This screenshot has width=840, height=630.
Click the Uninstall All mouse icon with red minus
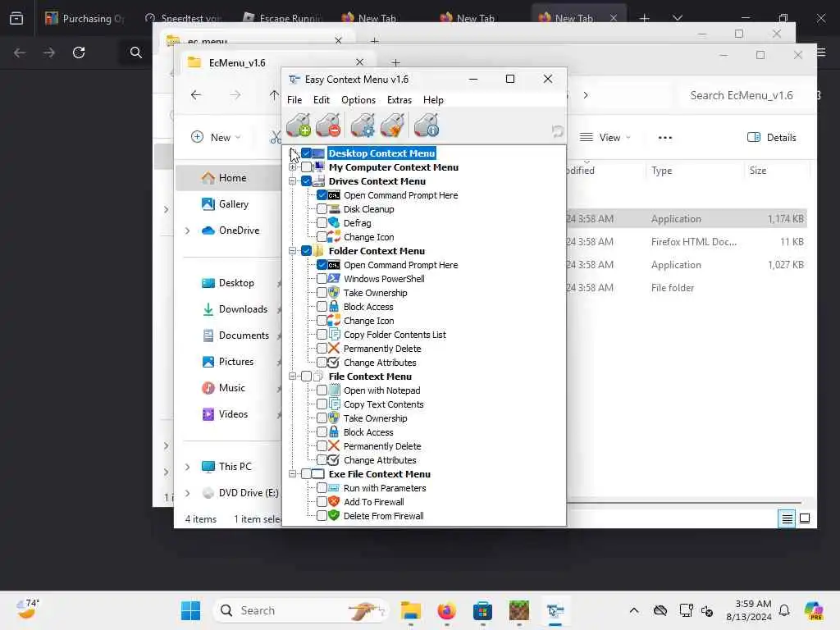pyautogui.click(x=328, y=125)
